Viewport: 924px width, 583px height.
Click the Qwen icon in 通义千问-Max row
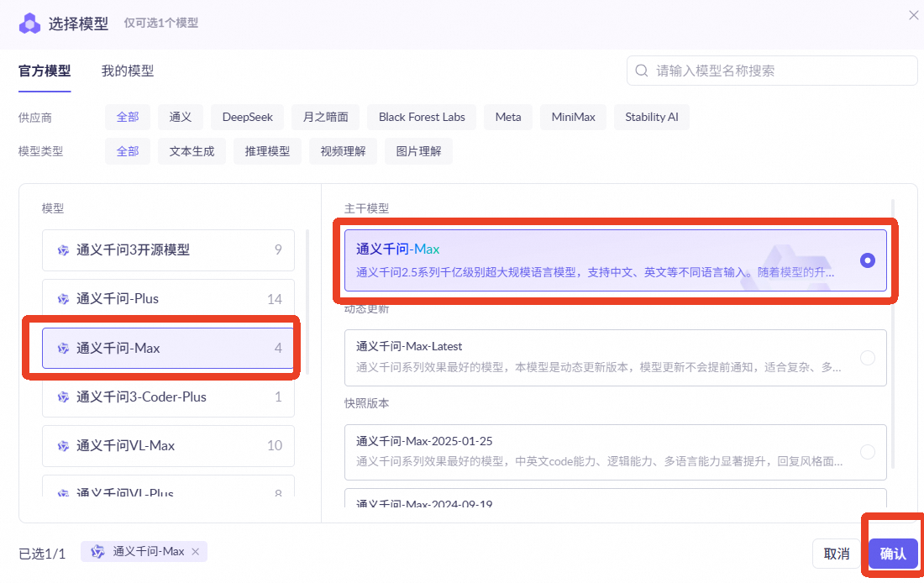(x=63, y=349)
